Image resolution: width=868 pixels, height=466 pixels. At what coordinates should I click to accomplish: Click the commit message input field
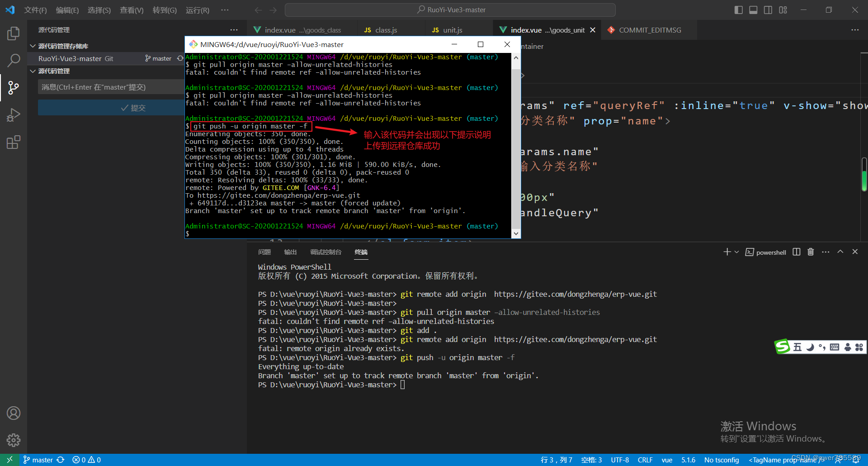coord(111,87)
